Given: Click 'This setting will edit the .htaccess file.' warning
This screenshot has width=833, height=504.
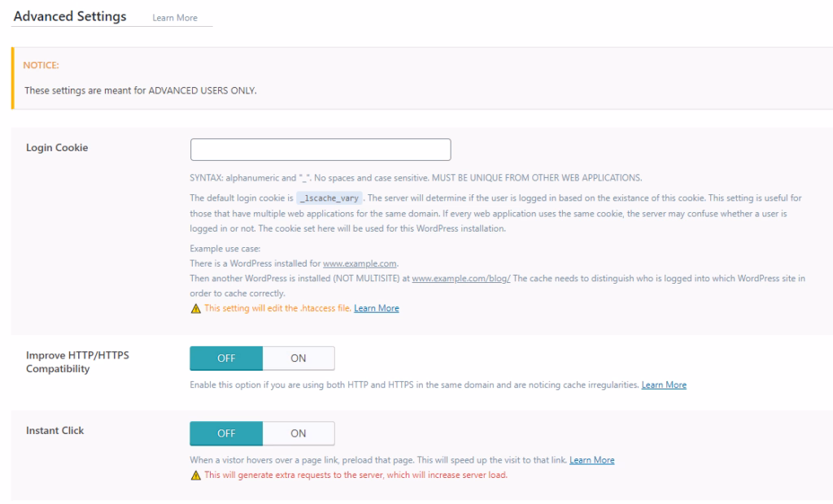Looking at the screenshot, I should point(277,308).
